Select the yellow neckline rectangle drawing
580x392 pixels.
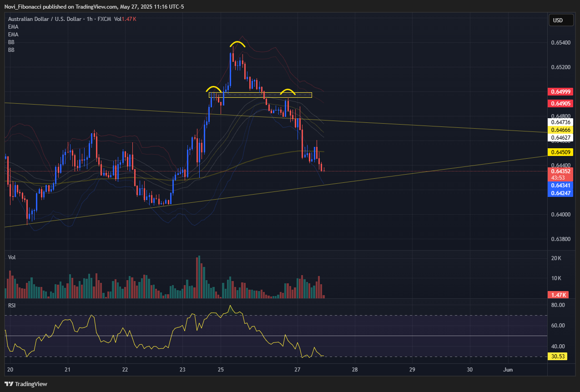click(260, 95)
